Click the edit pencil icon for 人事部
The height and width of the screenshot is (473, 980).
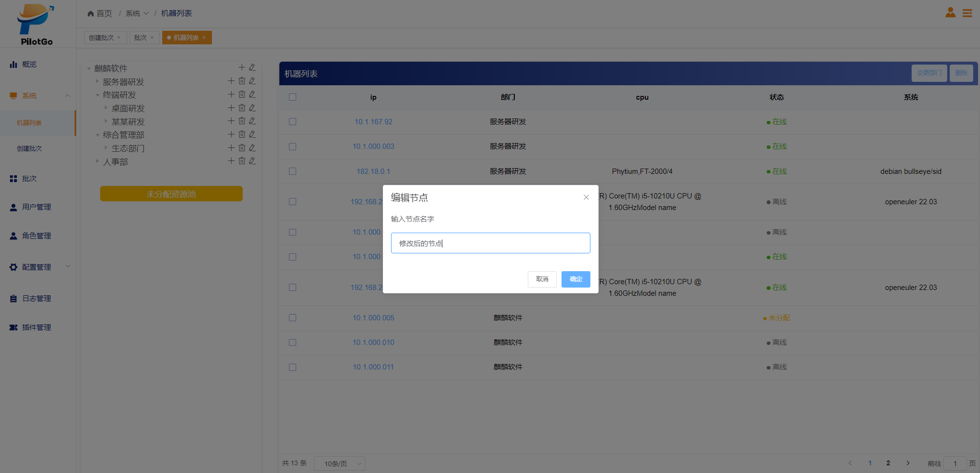[x=252, y=161]
